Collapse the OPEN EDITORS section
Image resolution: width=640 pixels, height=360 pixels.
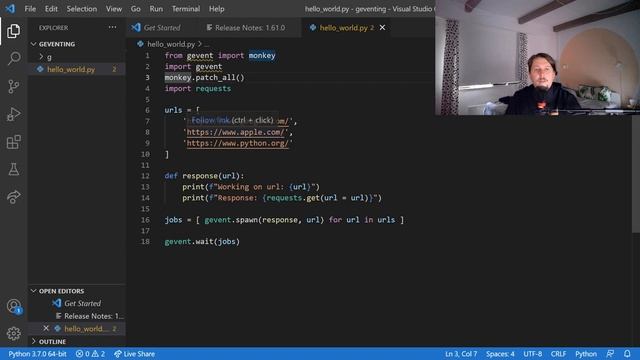[x=61, y=291]
